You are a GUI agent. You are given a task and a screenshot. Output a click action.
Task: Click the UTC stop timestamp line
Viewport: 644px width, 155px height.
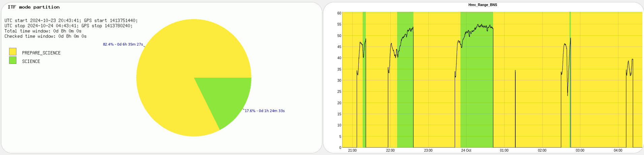(x=68, y=26)
